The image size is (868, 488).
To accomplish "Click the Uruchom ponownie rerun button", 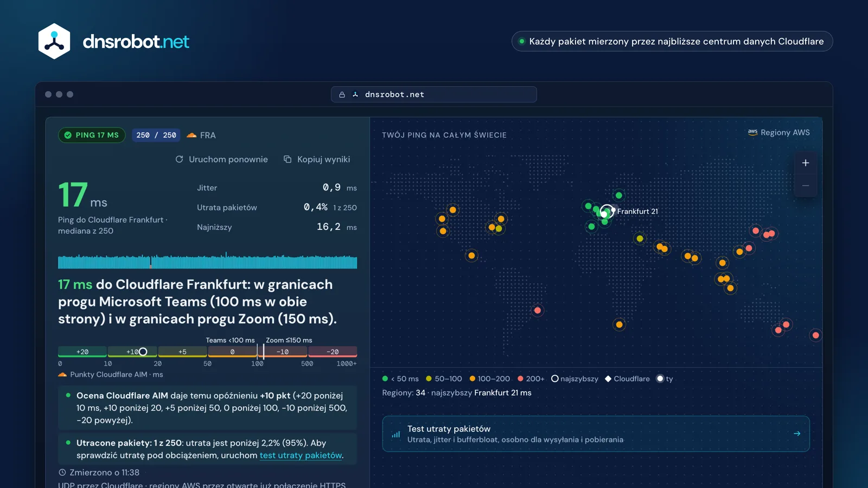I will point(221,159).
